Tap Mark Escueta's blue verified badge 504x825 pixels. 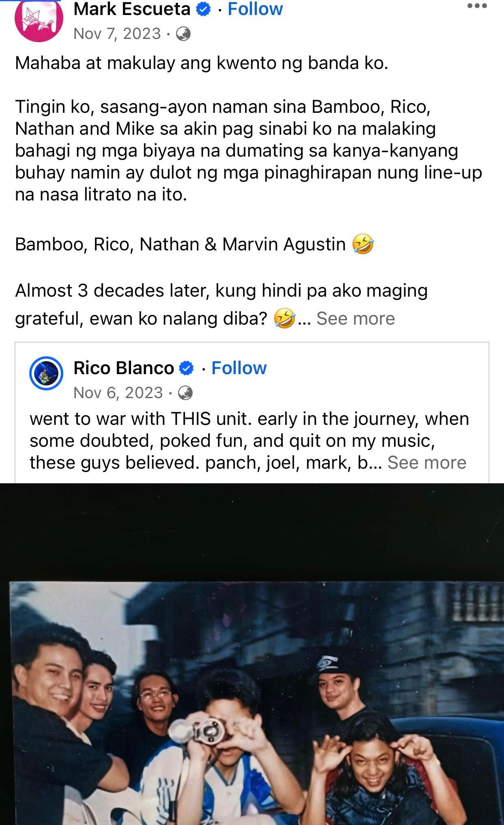[203, 9]
